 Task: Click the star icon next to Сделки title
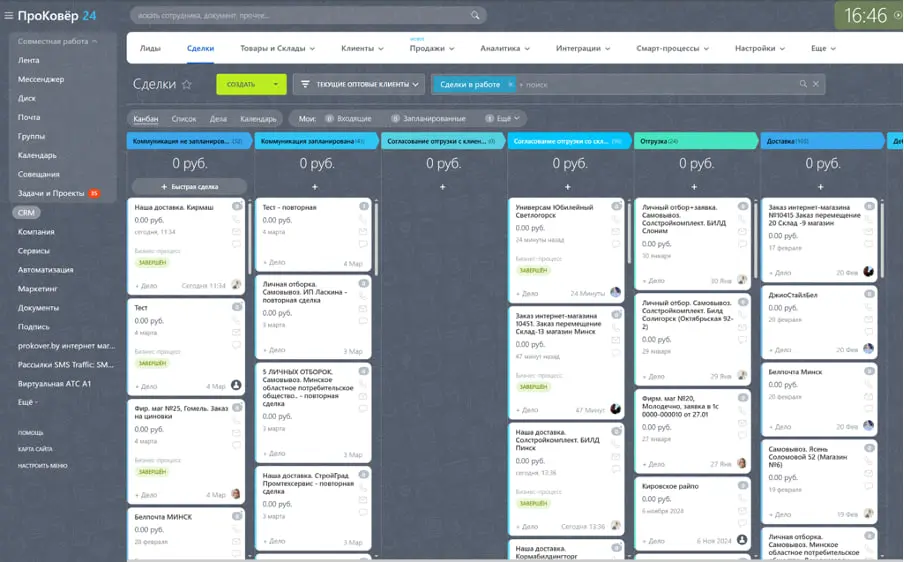click(187, 85)
